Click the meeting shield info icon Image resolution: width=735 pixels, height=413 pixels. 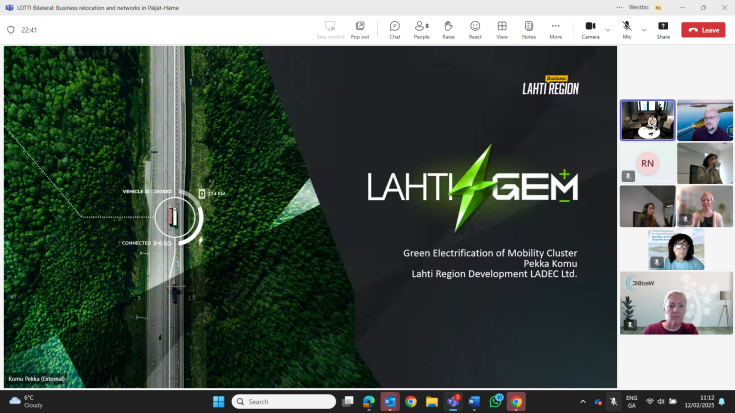11,30
